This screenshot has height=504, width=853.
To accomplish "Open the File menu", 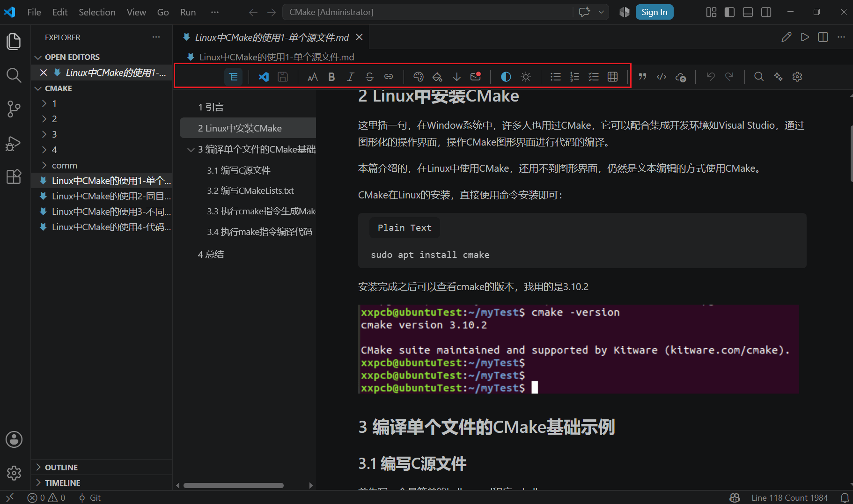I will (x=34, y=12).
